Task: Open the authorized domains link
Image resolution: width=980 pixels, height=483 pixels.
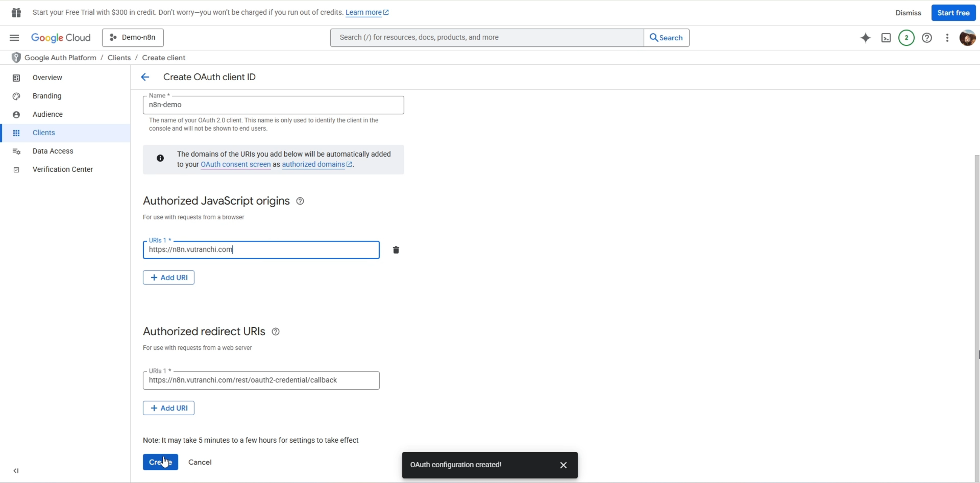Action: pyautogui.click(x=317, y=164)
